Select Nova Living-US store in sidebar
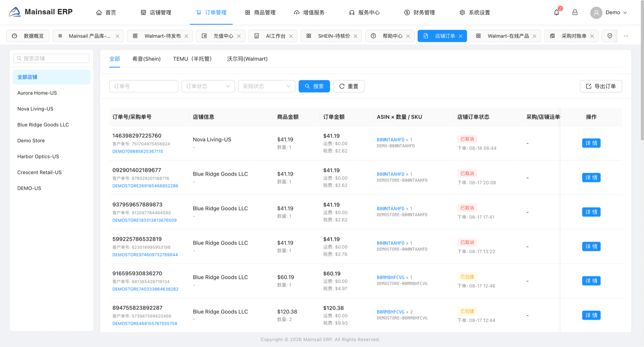644x347 pixels. [51, 109]
